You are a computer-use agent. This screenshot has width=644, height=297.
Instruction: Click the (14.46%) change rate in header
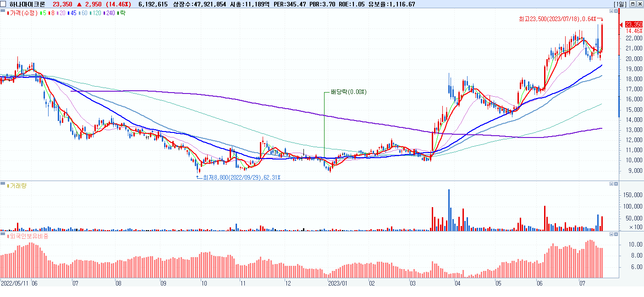point(117,4)
